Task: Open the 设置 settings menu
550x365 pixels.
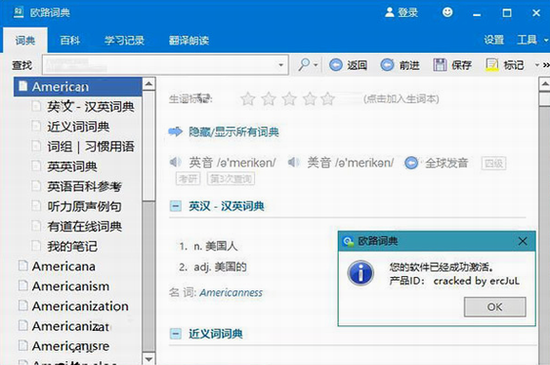Action: [494, 40]
